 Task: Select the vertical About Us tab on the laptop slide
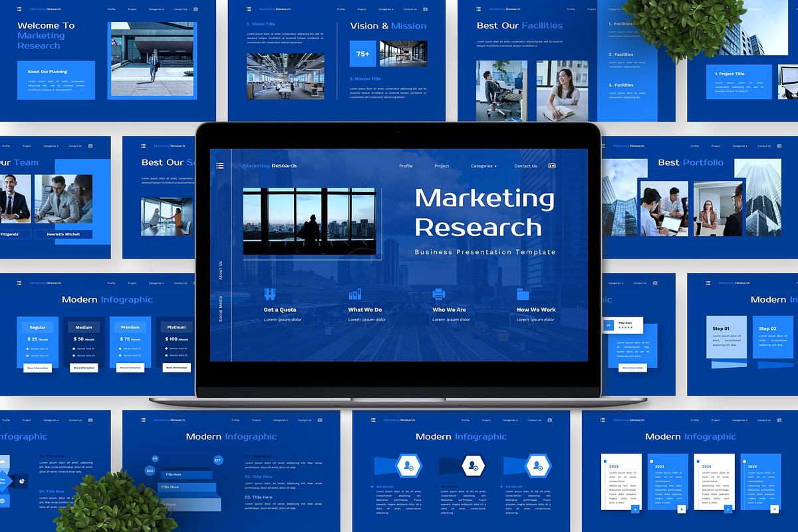pos(221,270)
